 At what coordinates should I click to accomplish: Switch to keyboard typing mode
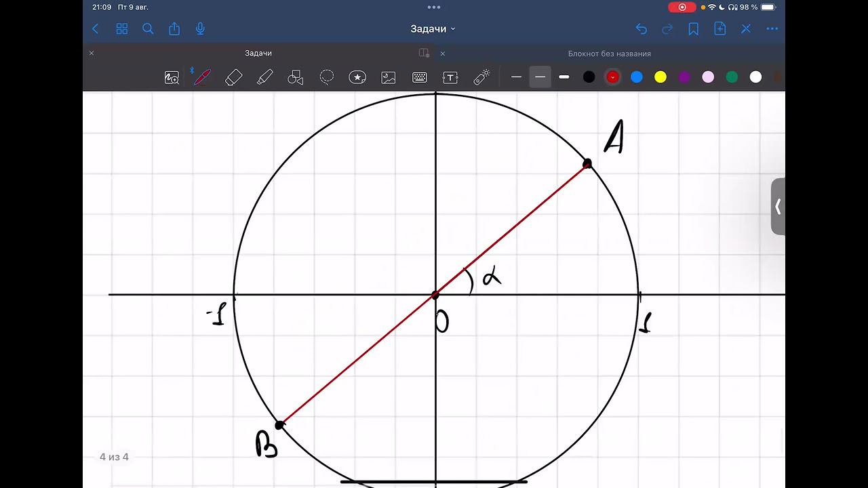pyautogui.click(x=420, y=77)
